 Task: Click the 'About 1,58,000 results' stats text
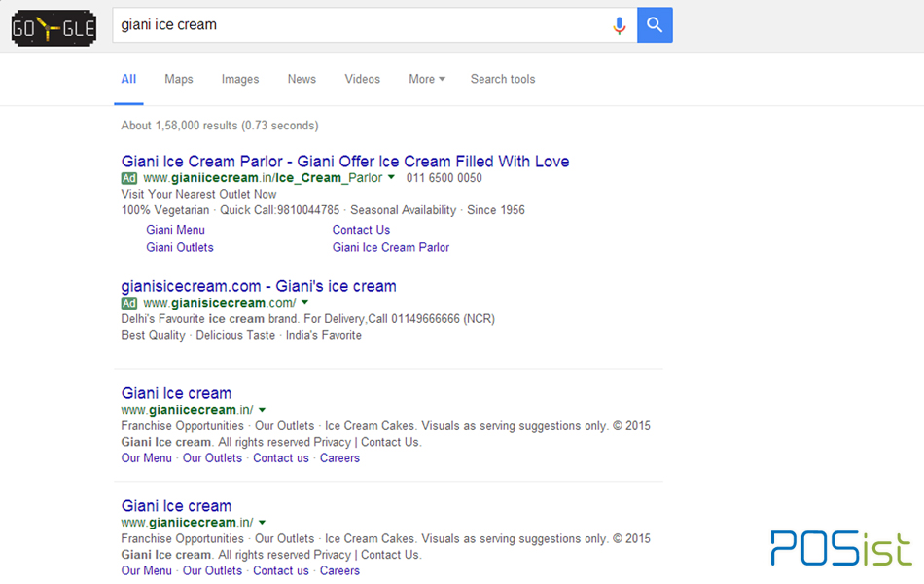[x=220, y=125]
